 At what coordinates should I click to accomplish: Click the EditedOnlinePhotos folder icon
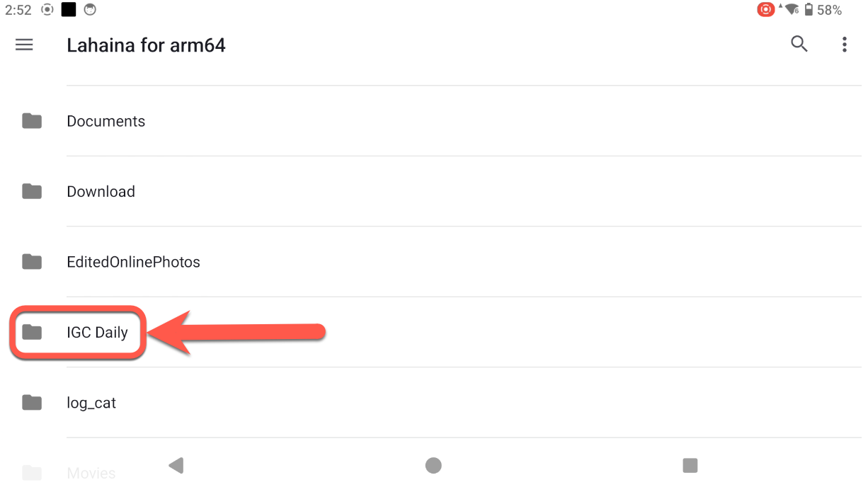(x=32, y=262)
